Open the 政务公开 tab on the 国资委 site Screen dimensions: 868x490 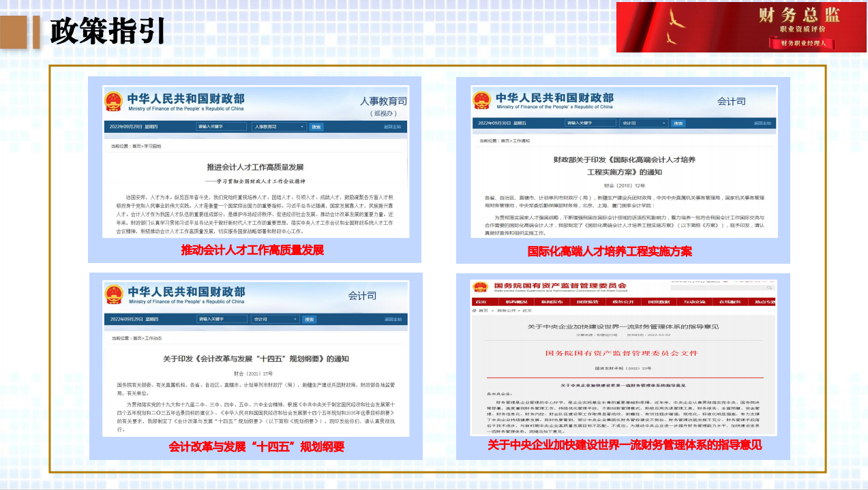(623, 301)
